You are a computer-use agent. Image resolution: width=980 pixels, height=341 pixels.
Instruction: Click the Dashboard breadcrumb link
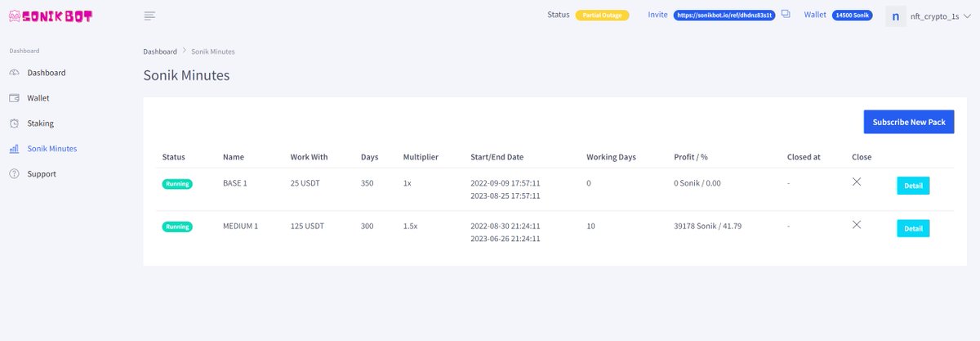point(160,52)
